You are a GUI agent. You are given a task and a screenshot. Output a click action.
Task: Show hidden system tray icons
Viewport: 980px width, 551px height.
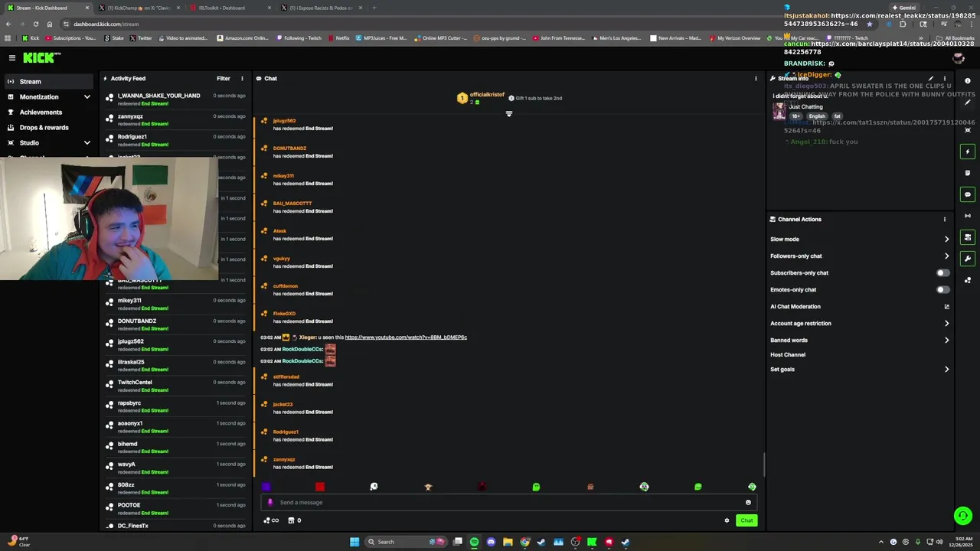[x=880, y=542]
